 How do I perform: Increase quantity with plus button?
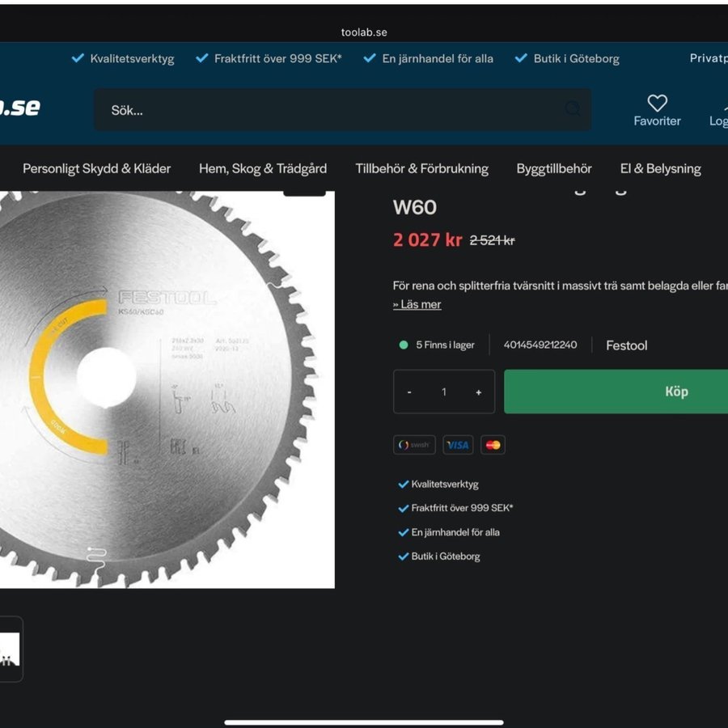(478, 392)
